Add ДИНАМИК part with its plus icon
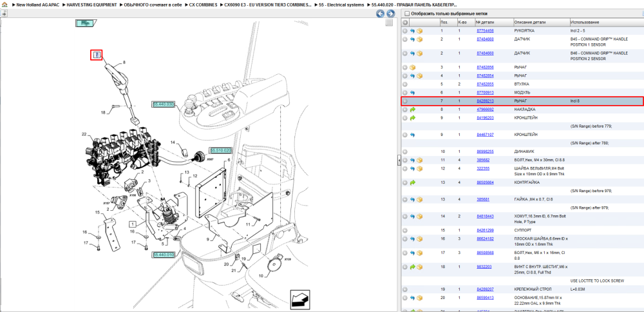Screen dimensions: 644x312 405,151
